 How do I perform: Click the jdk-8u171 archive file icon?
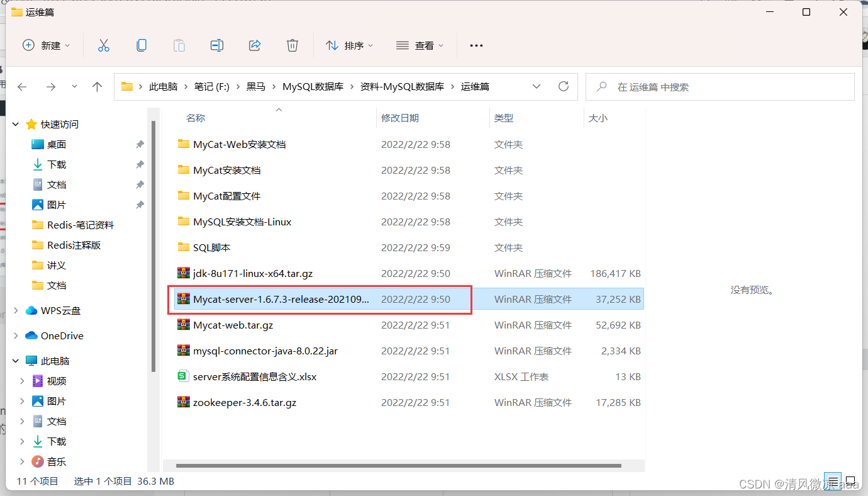coord(184,273)
